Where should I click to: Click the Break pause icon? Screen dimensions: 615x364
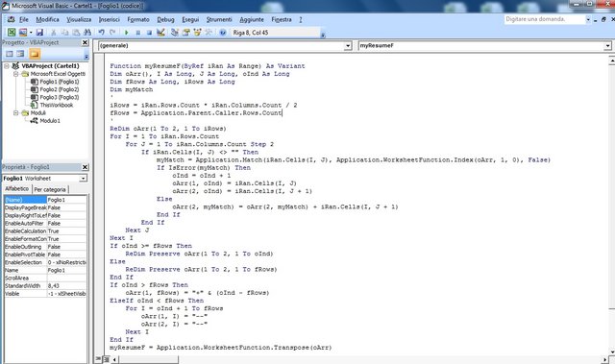pos(138,33)
